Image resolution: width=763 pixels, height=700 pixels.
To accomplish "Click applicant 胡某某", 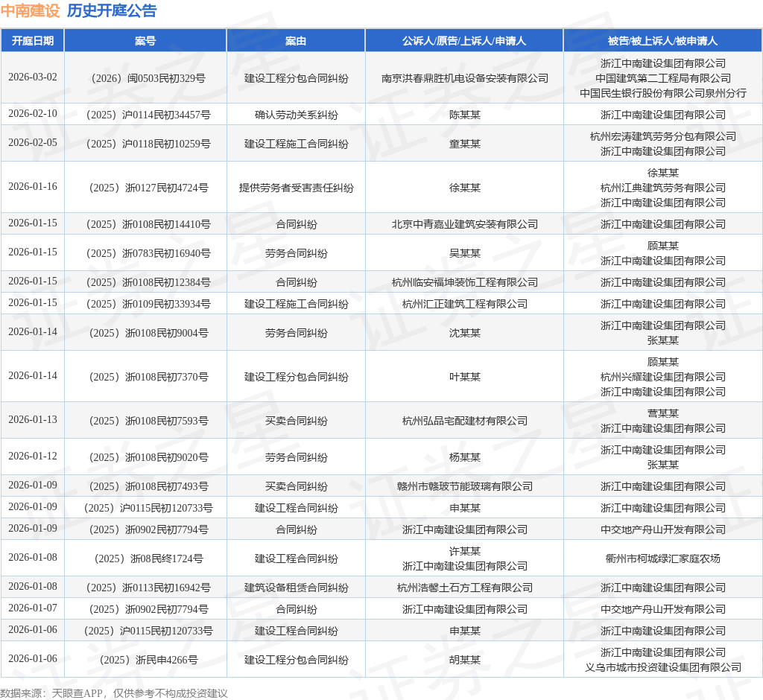I will (x=465, y=660).
